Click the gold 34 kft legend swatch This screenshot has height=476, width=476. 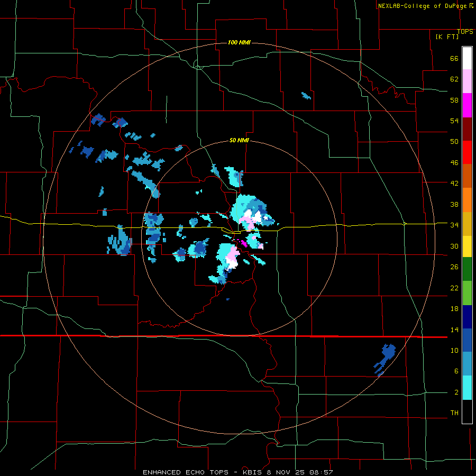[467, 224]
